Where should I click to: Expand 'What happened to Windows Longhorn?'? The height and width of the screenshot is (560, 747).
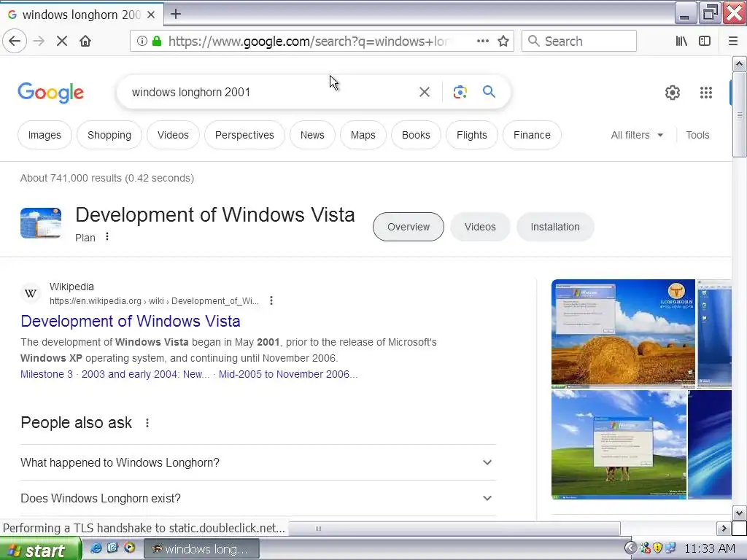258,462
